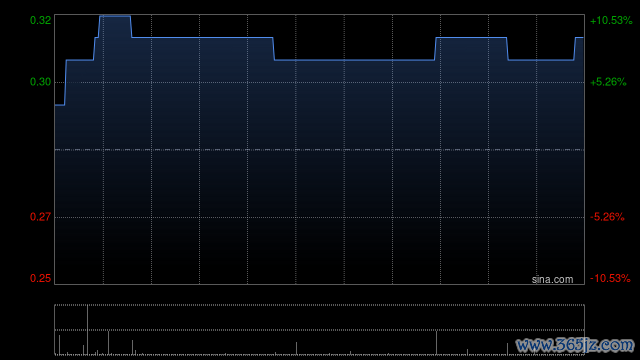Screen dimensions: 640x360
Task: Click the volume bar at chart midpoint
Action: pos(296,348)
